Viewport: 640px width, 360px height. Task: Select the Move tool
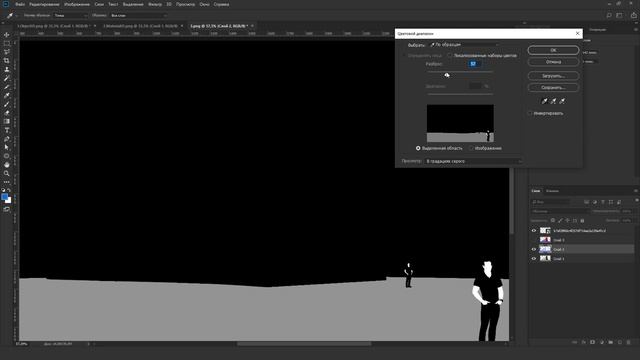coord(7,35)
